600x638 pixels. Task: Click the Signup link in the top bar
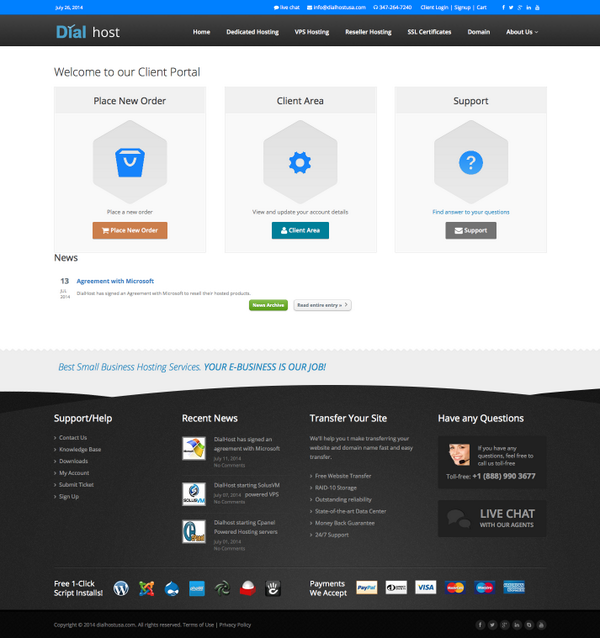pyautogui.click(x=463, y=7)
